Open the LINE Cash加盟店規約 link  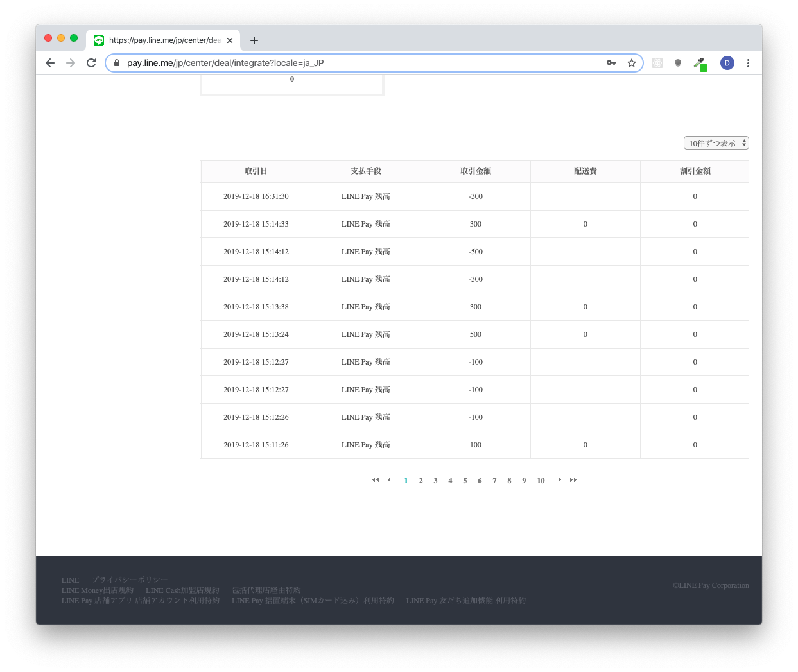[182, 590]
